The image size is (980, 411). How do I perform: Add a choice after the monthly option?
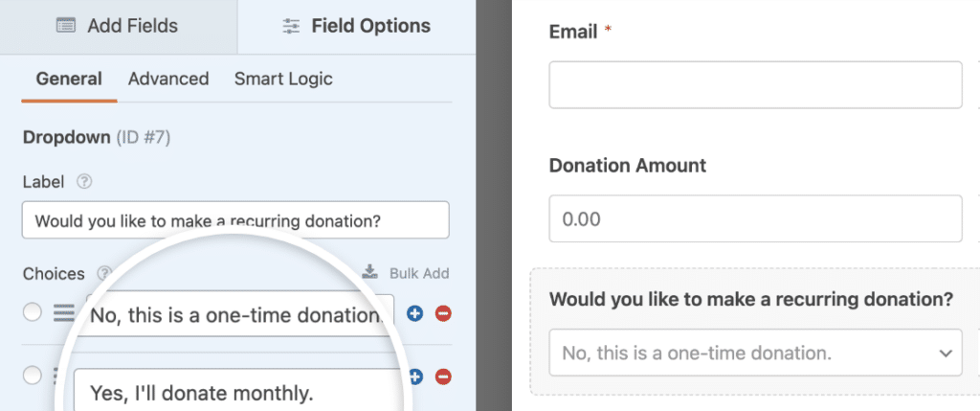point(414,377)
